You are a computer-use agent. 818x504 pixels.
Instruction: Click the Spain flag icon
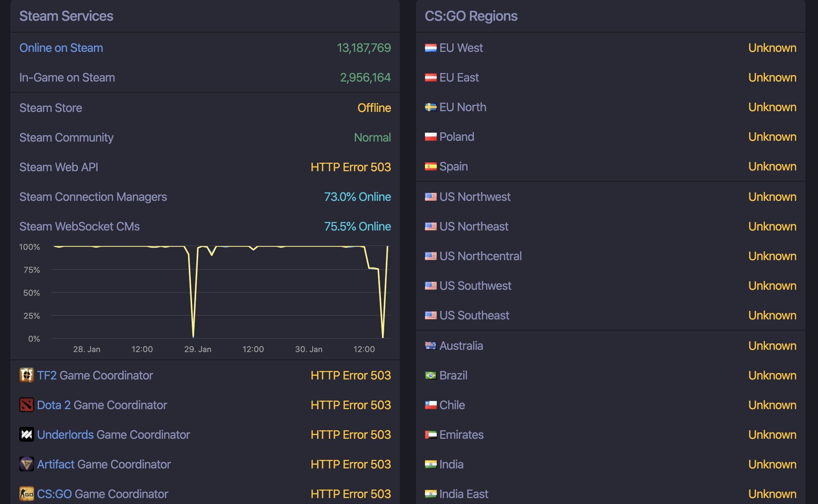(x=431, y=166)
